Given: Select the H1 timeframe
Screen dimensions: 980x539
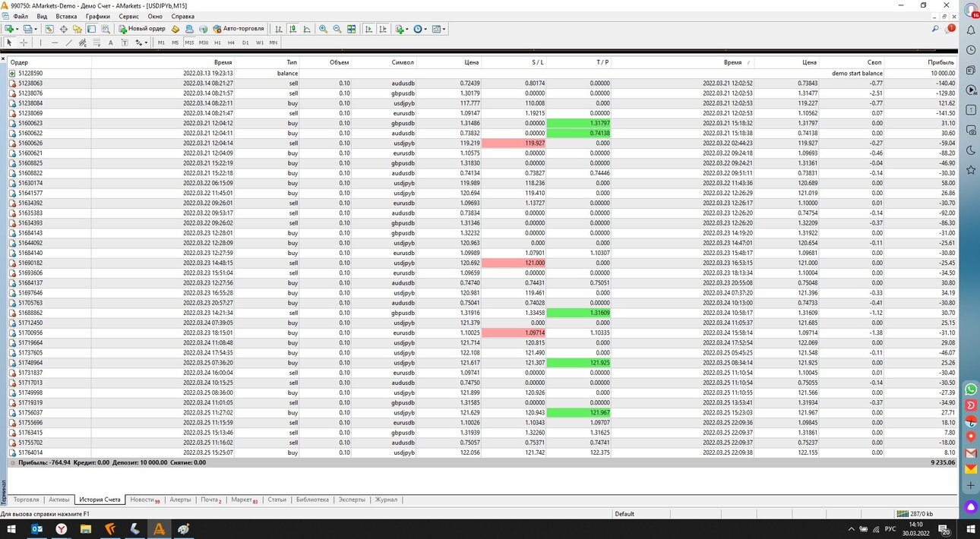Looking at the screenshot, I should tap(217, 43).
